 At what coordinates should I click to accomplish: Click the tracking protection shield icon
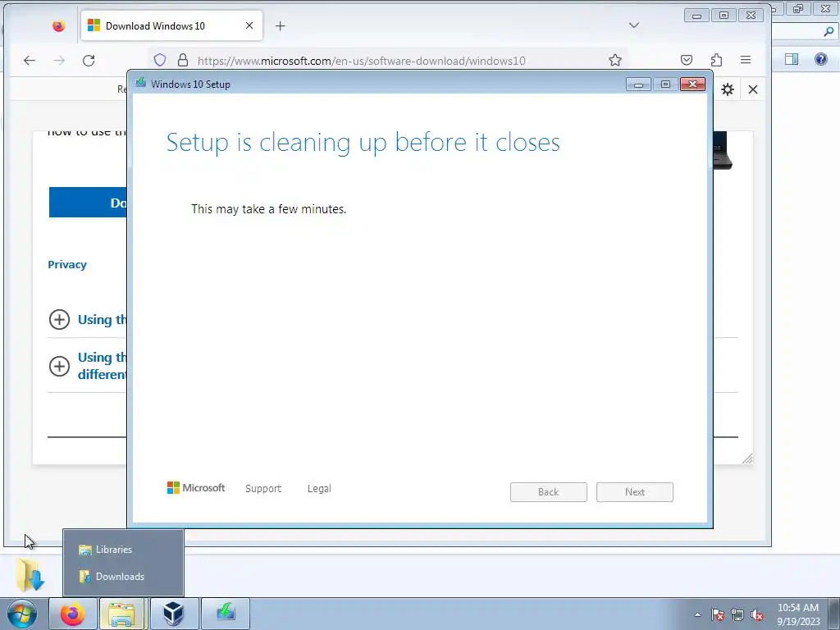(x=160, y=60)
